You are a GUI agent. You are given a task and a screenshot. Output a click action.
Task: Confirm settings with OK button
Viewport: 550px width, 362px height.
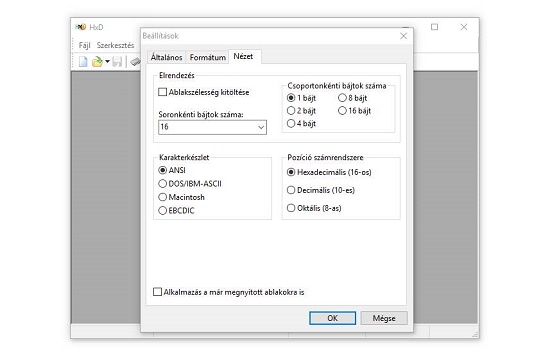pos(332,318)
